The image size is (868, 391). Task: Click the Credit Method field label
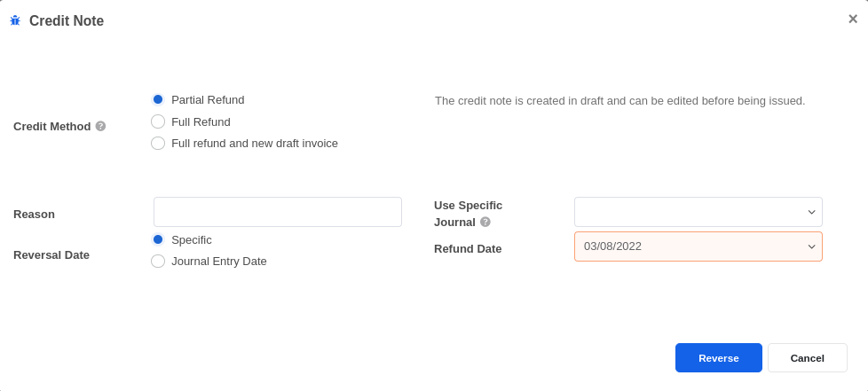[51, 126]
